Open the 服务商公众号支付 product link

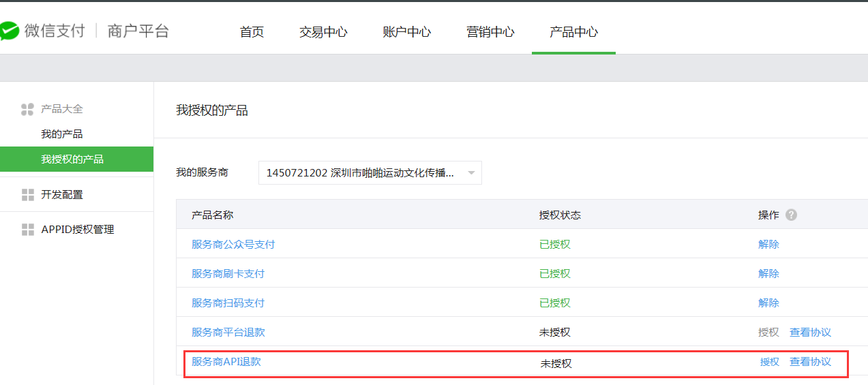click(233, 244)
